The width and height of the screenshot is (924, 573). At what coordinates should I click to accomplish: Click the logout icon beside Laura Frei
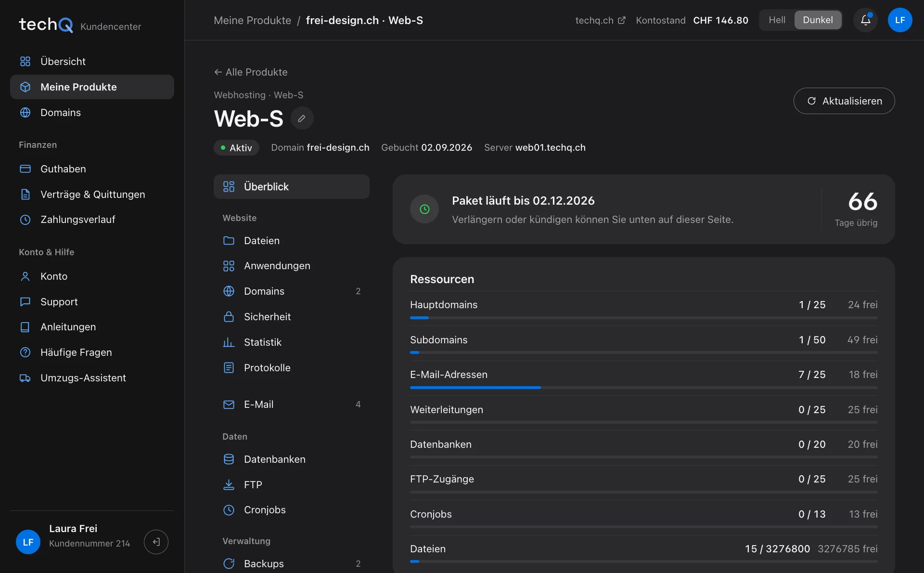[156, 542]
